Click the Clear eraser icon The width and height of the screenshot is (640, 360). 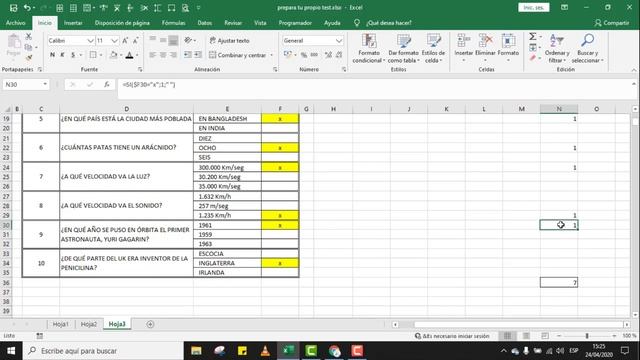[x=533, y=58]
